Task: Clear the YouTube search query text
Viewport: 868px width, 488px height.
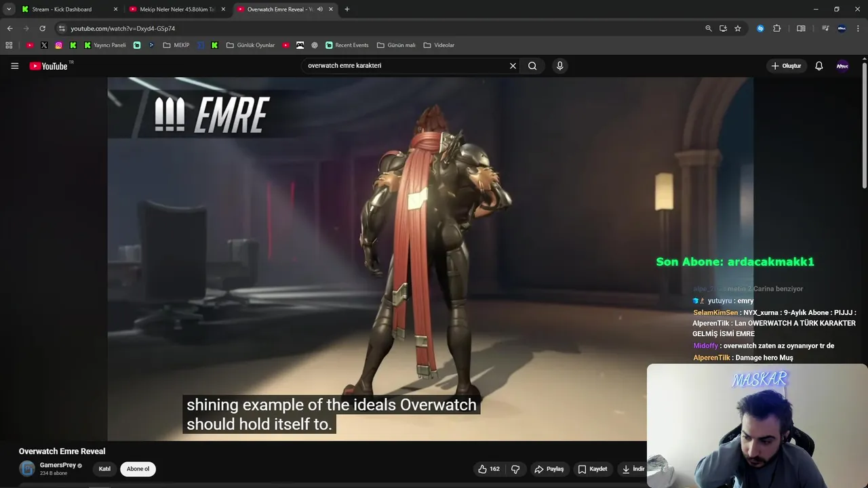Action: 513,66
